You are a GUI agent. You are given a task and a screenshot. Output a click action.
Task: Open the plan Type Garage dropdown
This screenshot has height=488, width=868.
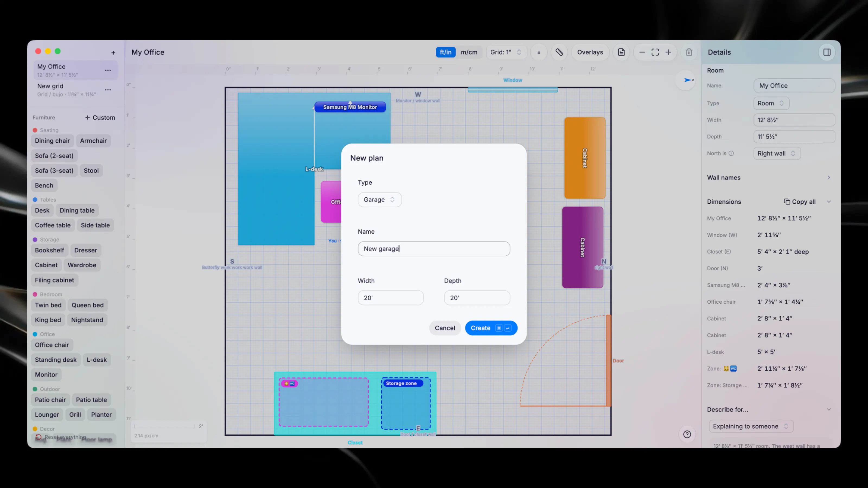(x=379, y=200)
